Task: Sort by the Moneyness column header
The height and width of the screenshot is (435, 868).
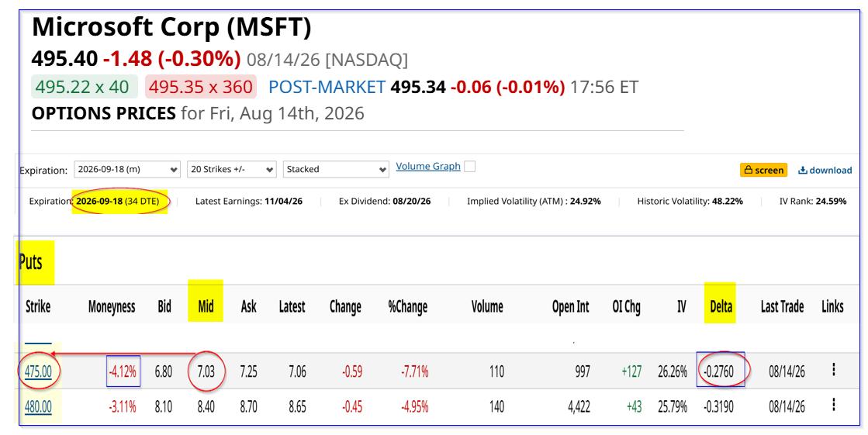Action: point(112,306)
